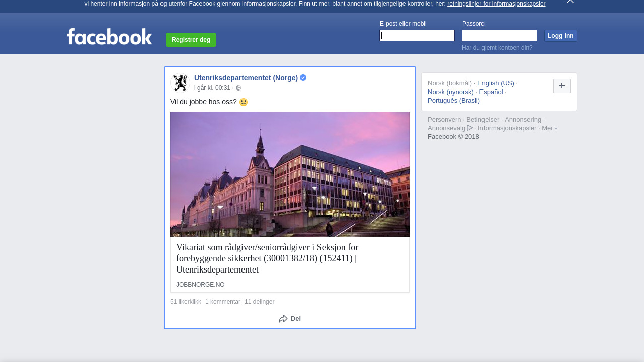This screenshot has height=362, width=644.
Task: Open the Betingelser footer link
Action: (x=483, y=120)
